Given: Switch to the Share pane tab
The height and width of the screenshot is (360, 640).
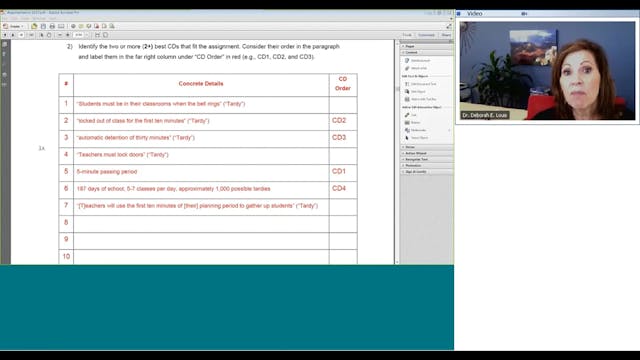Looking at the screenshot, I should click(446, 35).
